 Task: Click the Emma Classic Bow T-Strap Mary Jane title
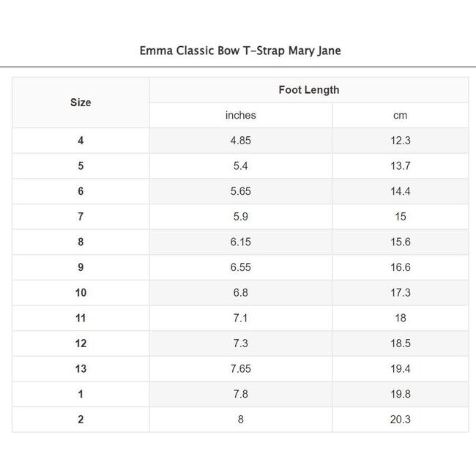coord(240,51)
